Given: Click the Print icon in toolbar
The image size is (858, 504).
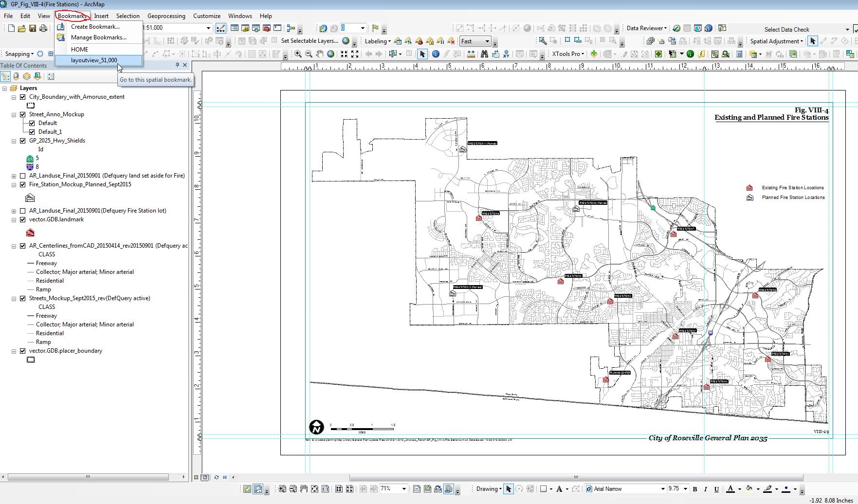Looking at the screenshot, I should 43,28.
